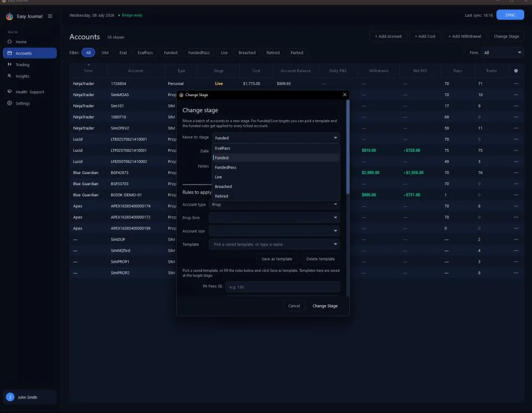Image resolution: width=532 pixels, height=413 pixels.
Task: Click Cancel in the dialog
Action: (x=294, y=306)
